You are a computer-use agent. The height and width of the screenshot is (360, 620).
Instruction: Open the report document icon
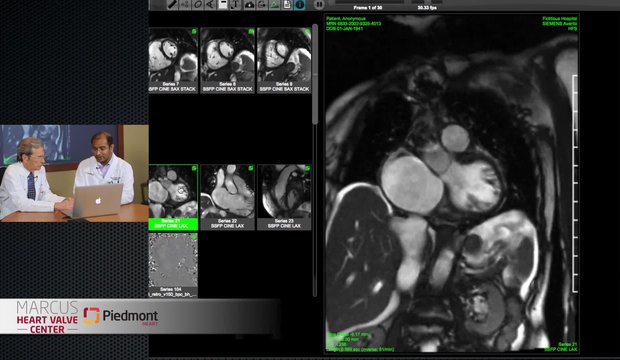point(287,5)
